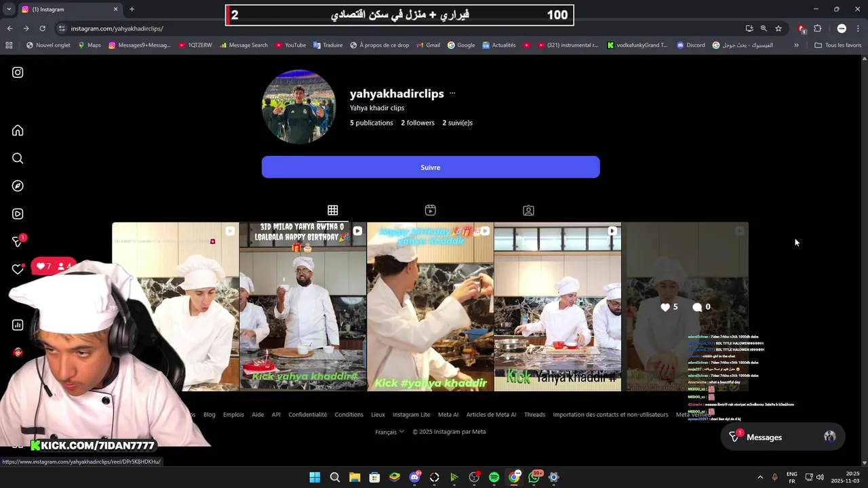
Task: Reload the page with the refresh icon
Action: [x=42, y=28]
